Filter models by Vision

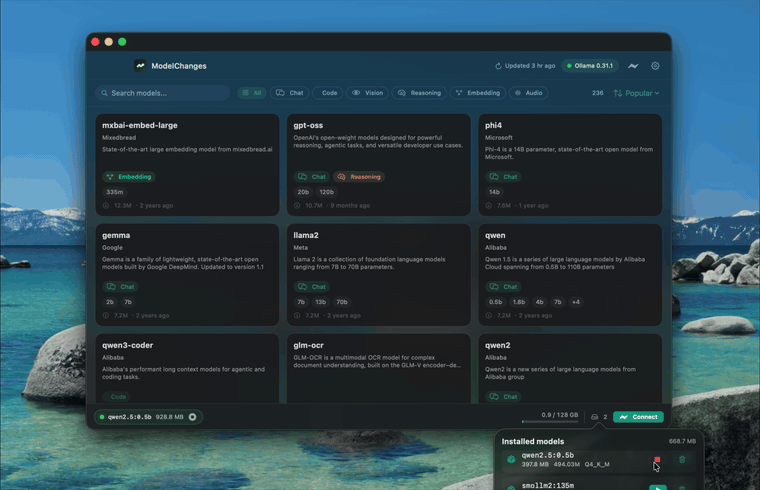[x=367, y=93]
